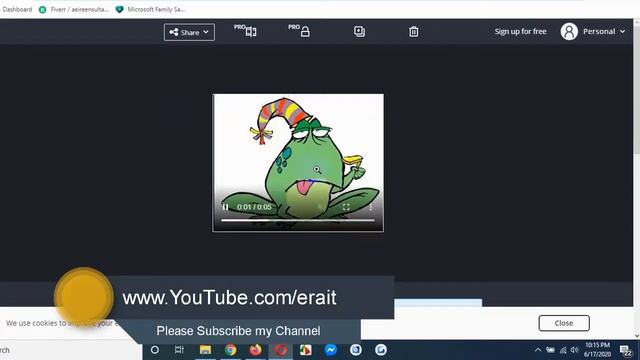Screen dimensions: 640x360
Task: Click the battery tray icon
Action: tap(550, 350)
